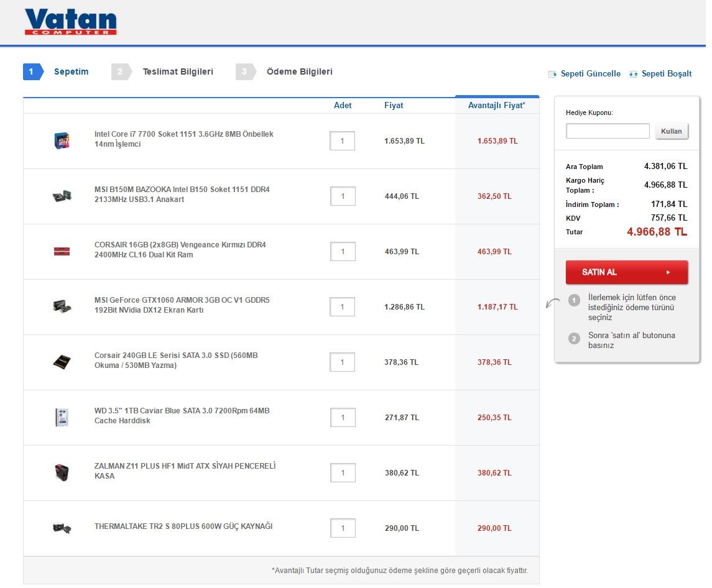The width and height of the screenshot is (712, 588).
Task: Open ZALMAN Z11 PLUS HF1 KASA link
Action: pos(185,471)
